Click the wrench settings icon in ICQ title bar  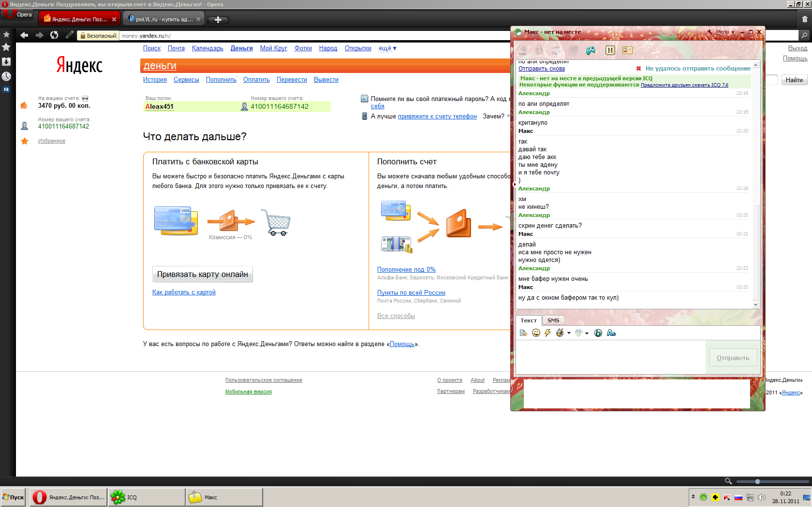tap(710, 32)
